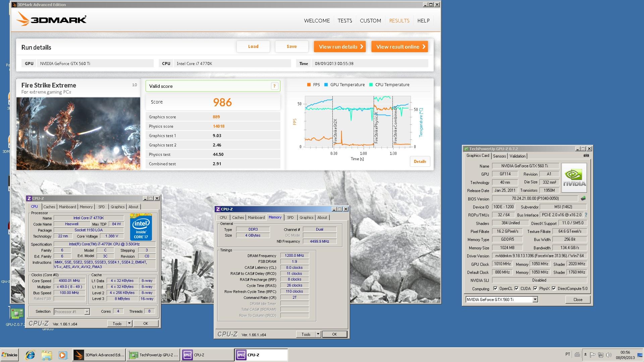Screen dimensions: 644x362
Task: Click View run details button
Action: pyautogui.click(x=340, y=47)
